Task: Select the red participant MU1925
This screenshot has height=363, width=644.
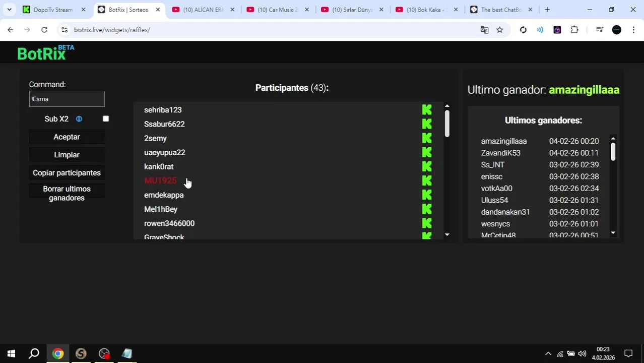Action: point(160,180)
